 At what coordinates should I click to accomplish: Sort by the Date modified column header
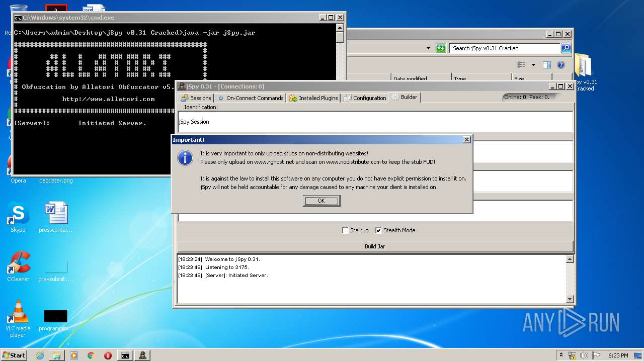(x=421, y=78)
